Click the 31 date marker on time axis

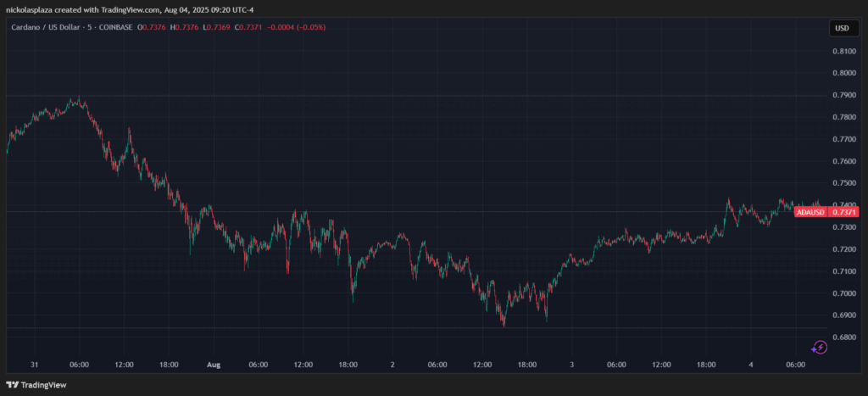pyautogui.click(x=34, y=364)
